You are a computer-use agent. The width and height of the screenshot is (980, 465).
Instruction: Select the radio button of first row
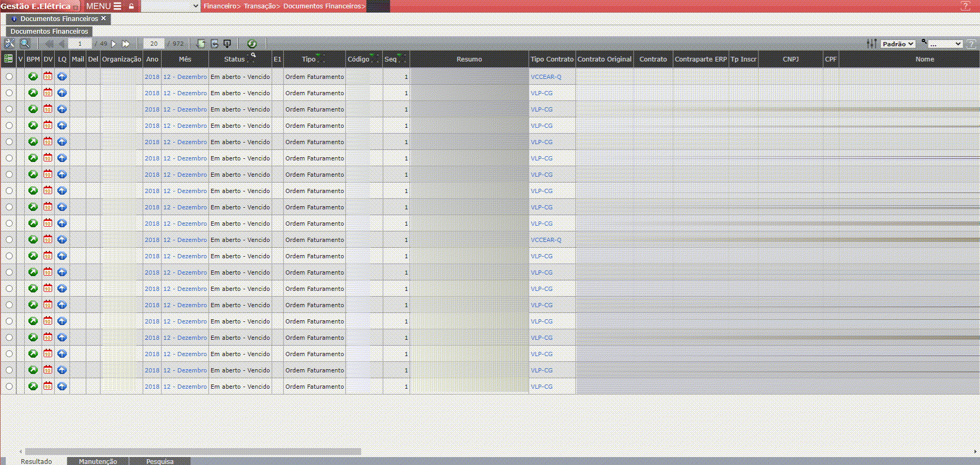tap(9, 76)
